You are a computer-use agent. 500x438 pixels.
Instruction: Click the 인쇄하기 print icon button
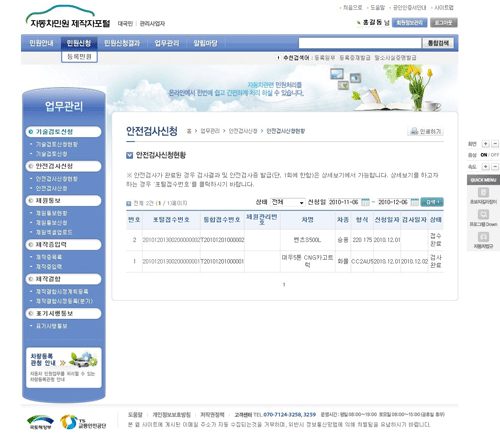425,131
